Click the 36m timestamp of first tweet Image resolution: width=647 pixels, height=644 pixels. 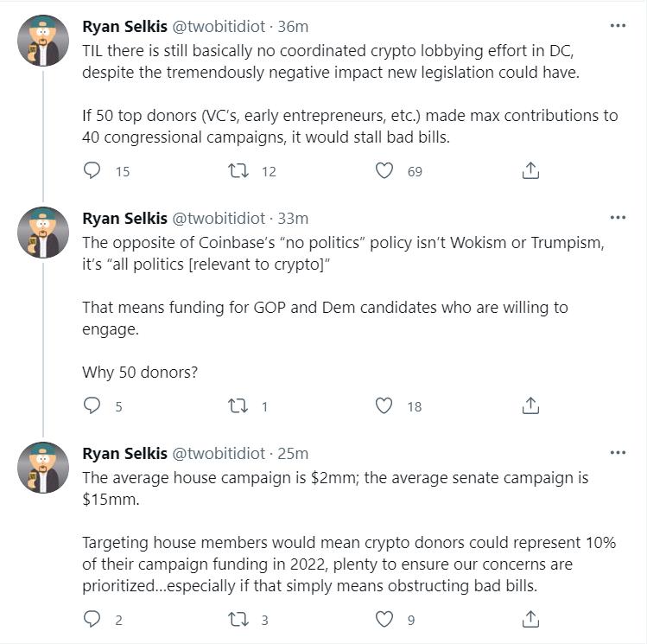(294, 27)
